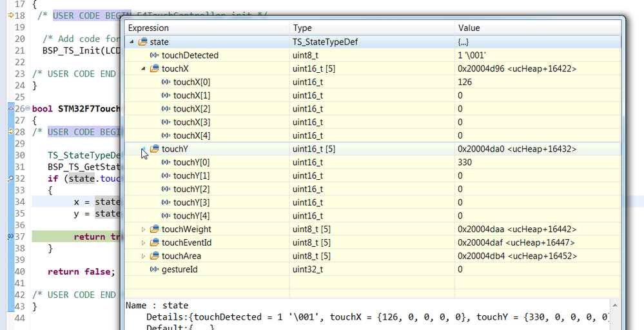
Task: Click the touchX[0] variable icon
Action: [166, 82]
